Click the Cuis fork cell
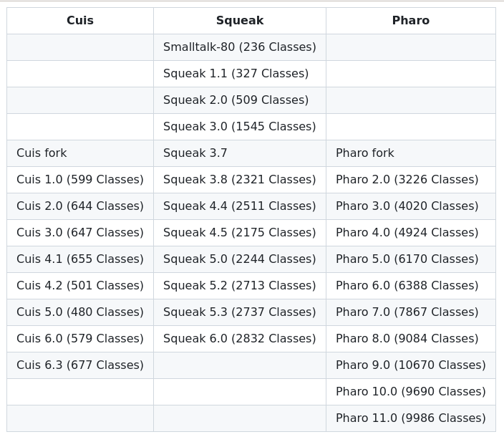Image resolution: width=504 pixels, height=437 pixels. coord(80,153)
